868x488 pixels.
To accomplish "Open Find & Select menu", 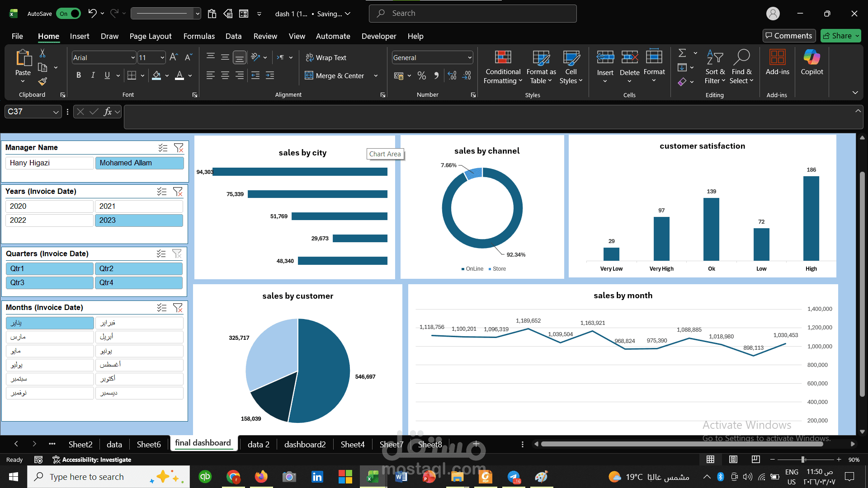I will click(741, 67).
